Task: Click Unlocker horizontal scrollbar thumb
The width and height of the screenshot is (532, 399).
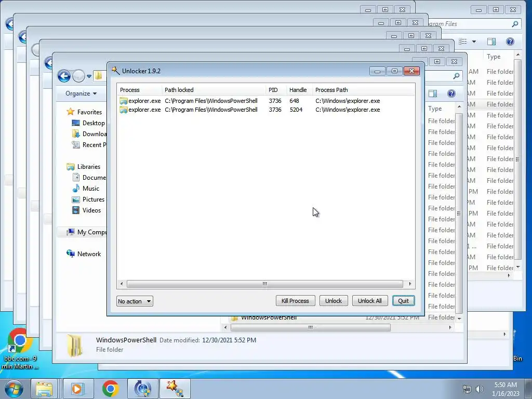Action: [x=264, y=284]
